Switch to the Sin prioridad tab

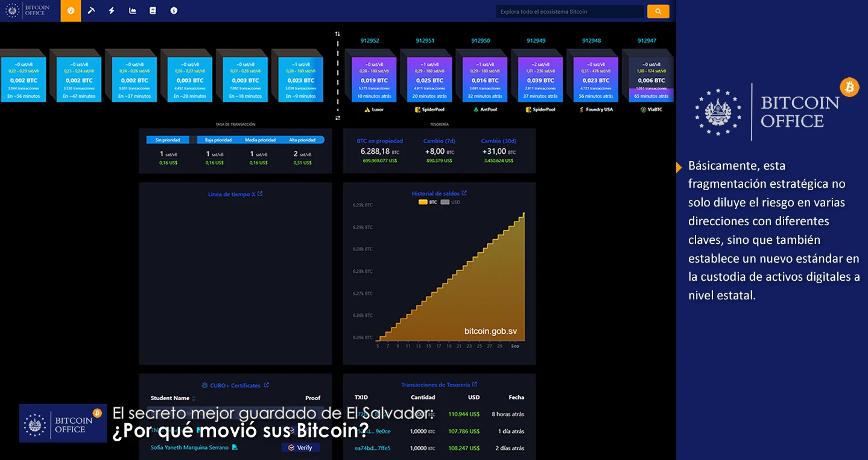tap(167, 139)
